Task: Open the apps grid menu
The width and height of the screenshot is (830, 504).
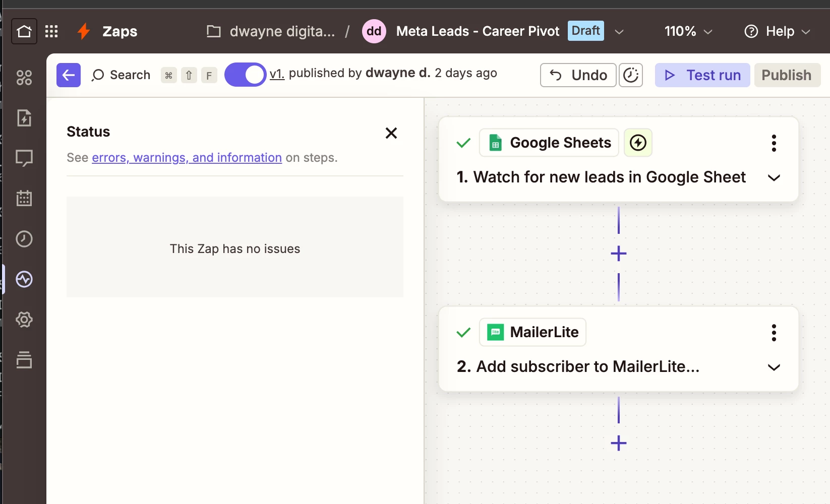Action: tap(51, 31)
